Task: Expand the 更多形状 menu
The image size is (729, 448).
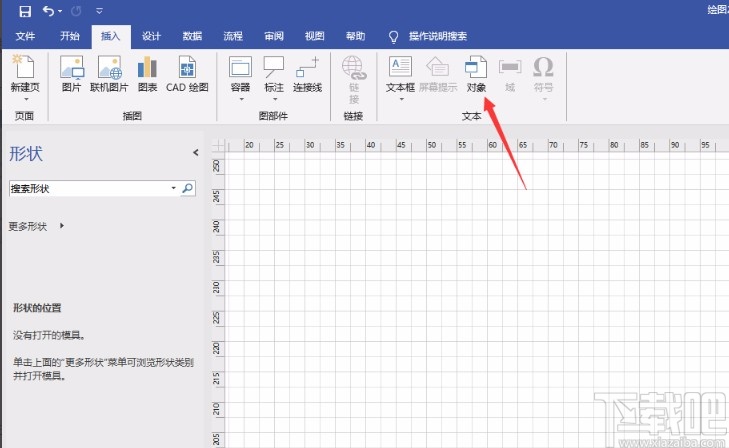Action: (x=36, y=226)
